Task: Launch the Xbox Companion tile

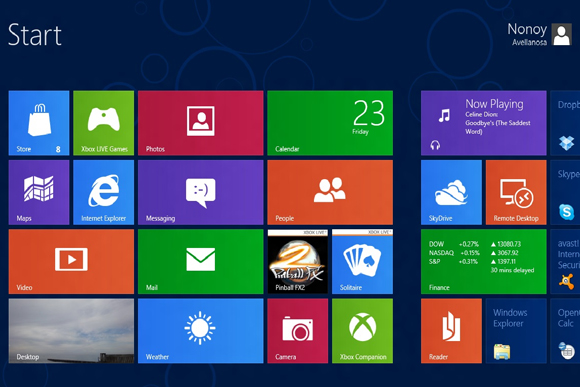Action: tap(362, 331)
